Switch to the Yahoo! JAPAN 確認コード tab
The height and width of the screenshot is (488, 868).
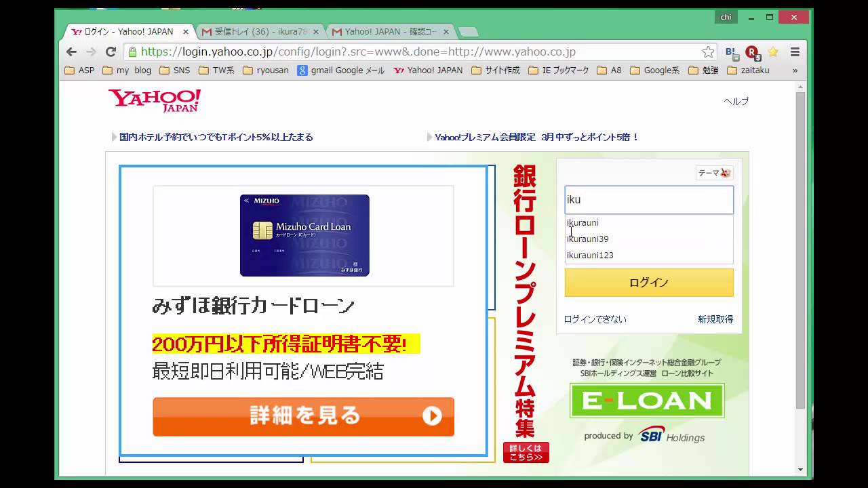point(390,32)
